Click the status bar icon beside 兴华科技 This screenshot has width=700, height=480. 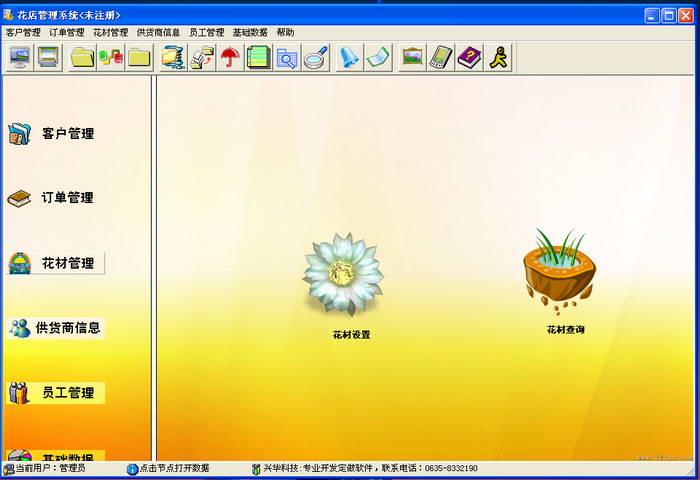tap(256, 469)
